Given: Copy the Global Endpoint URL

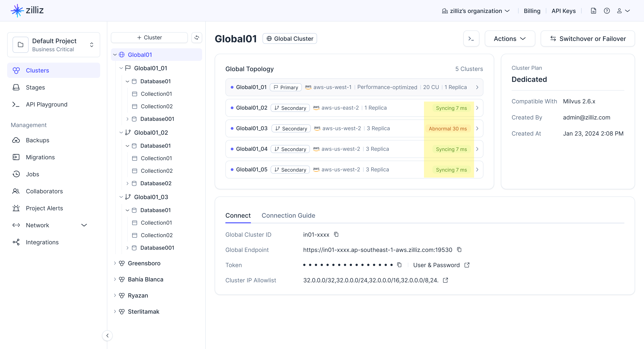Looking at the screenshot, I should [x=459, y=250].
